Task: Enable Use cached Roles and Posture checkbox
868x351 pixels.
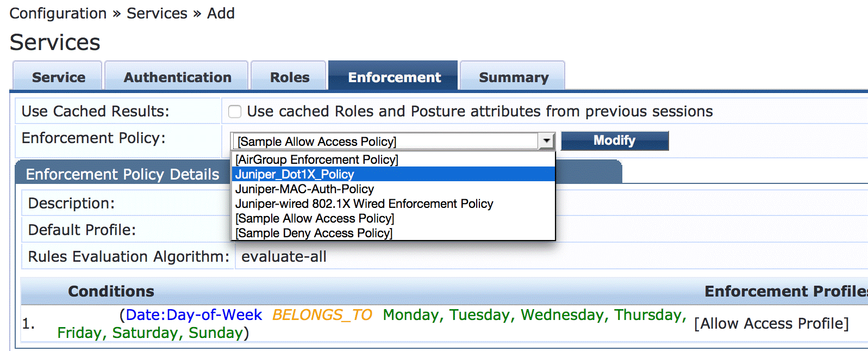Action: (235, 112)
